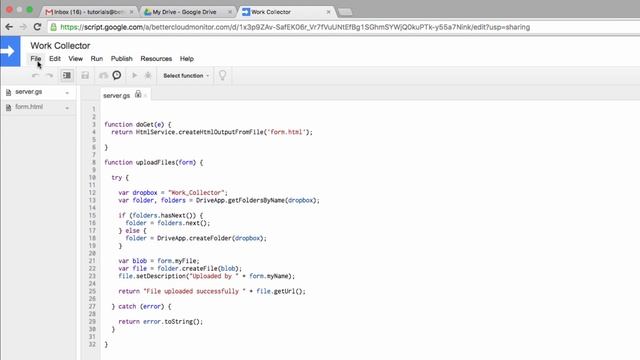The width and height of the screenshot is (640, 360).
Task: Click the Run play icon
Action: tap(134, 76)
